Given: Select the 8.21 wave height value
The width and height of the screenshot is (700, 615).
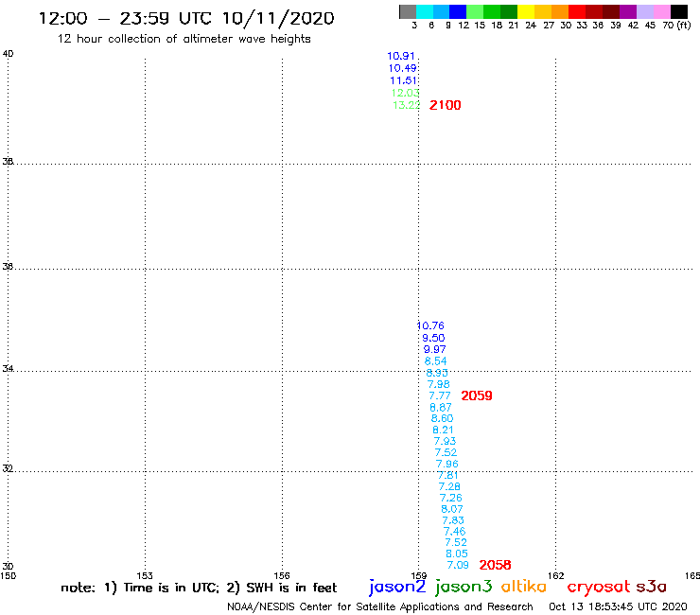Looking at the screenshot, I should 444,430.
